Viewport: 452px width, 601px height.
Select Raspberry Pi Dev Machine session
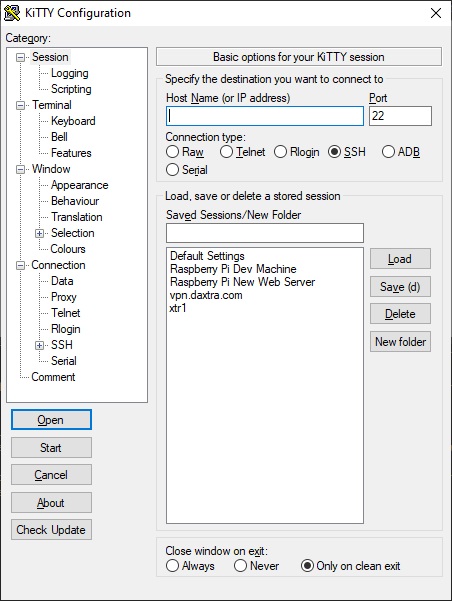point(233,269)
